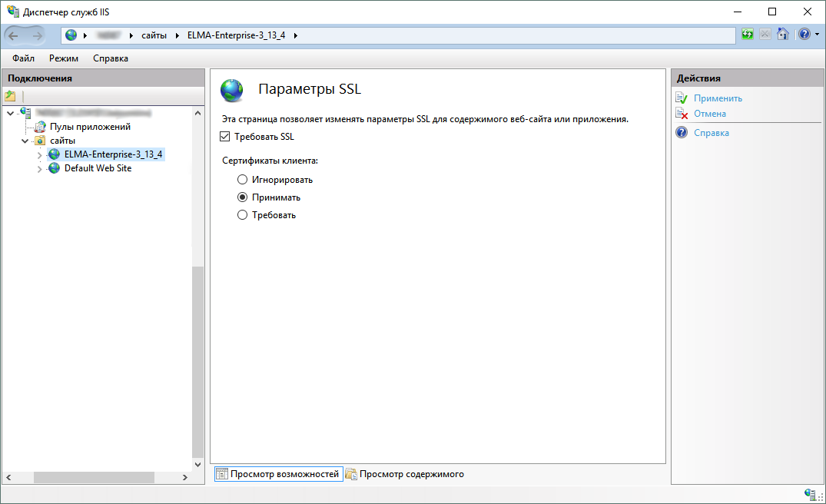Click the Default Web Site globe icon
Viewport: 826px width, 504px height.
point(54,168)
